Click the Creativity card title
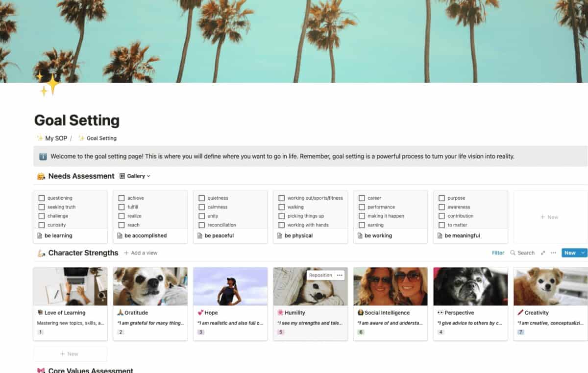Screen dimensions: 588x373 (x=537, y=313)
